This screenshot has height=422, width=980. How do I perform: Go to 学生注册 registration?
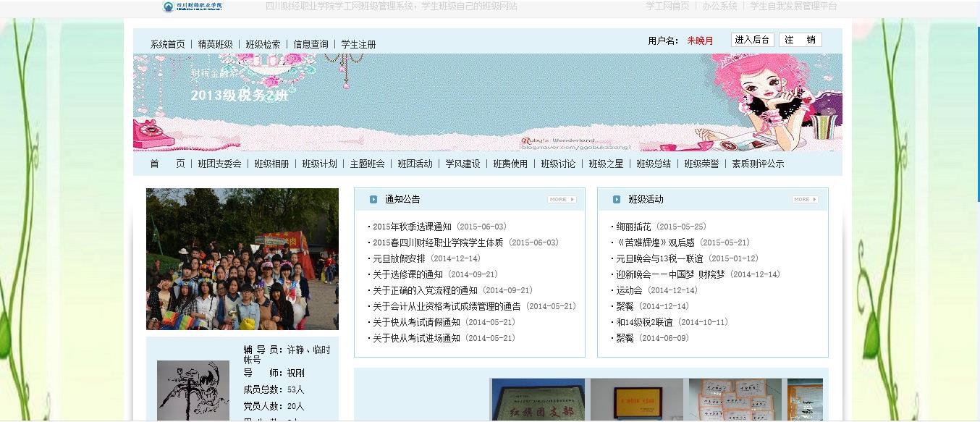coord(358,44)
